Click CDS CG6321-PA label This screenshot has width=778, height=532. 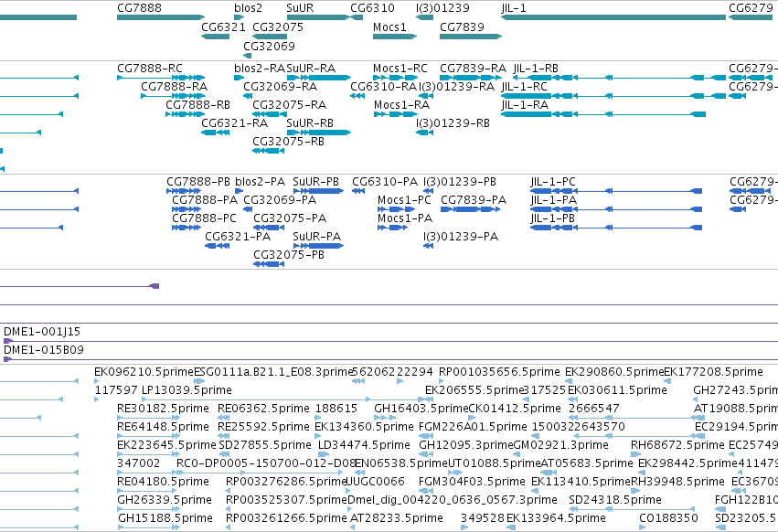tap(238, 236)
